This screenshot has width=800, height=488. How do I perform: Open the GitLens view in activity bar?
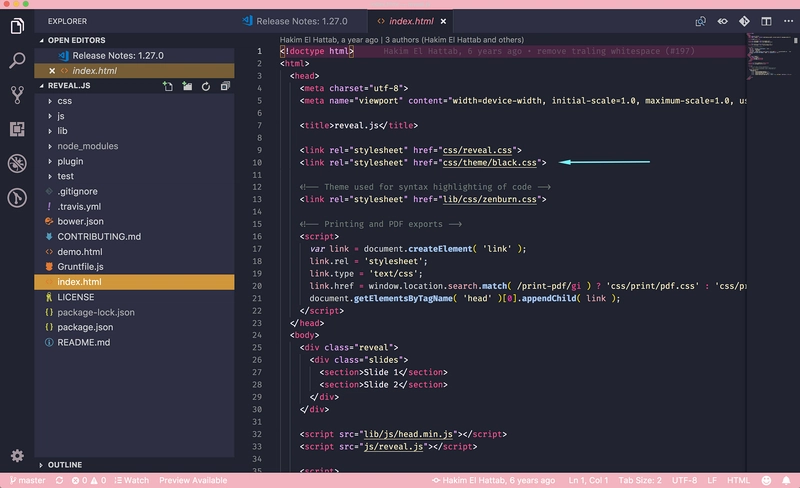coord(17,198)
